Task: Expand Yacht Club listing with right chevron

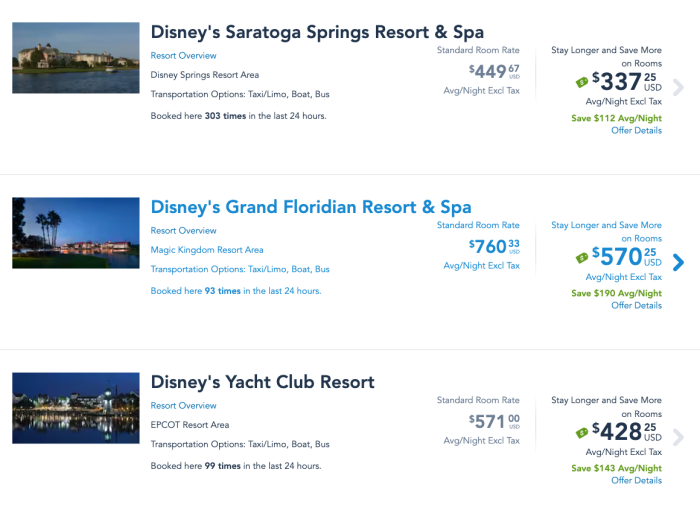Action: tap(679, 437)
